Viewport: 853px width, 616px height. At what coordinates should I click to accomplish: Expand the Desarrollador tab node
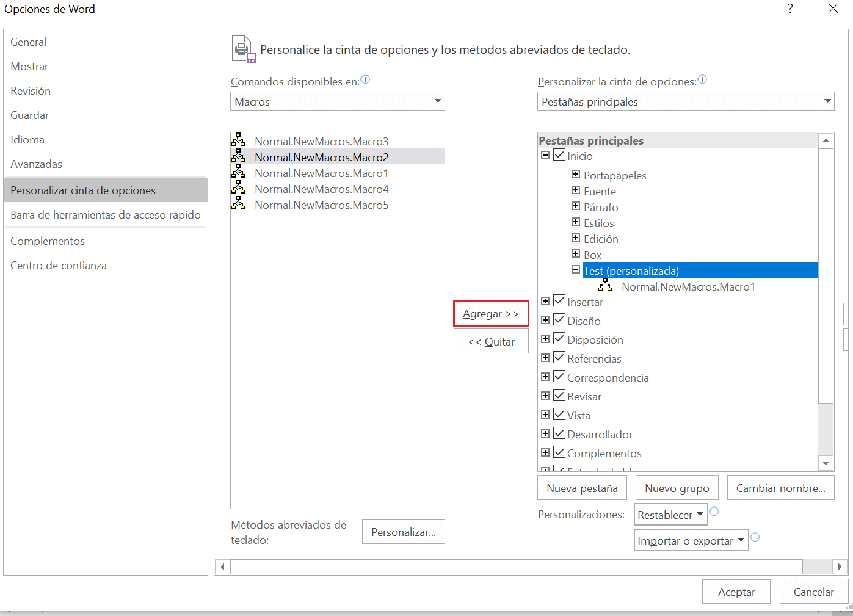(x=545, y=433)
